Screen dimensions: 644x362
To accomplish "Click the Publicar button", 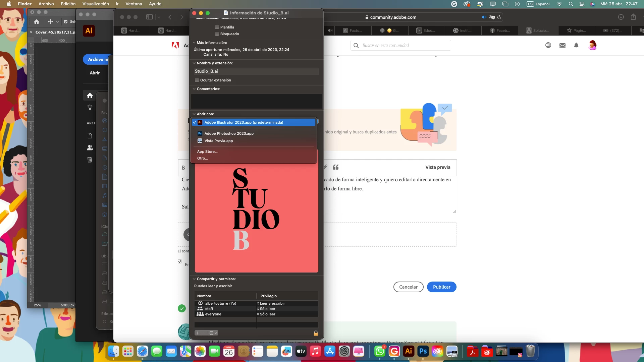I will [x=441, y=287].
